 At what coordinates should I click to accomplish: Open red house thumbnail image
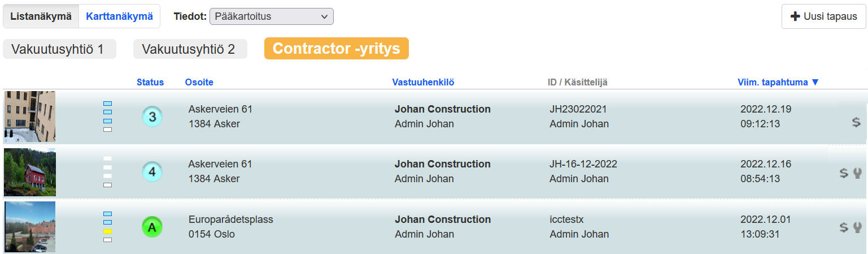click(x=30, y=172)
